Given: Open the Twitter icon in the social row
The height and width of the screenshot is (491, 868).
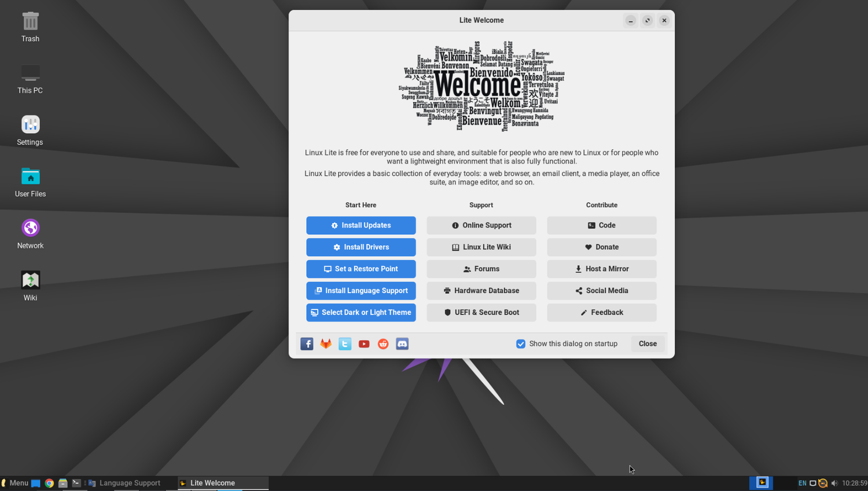Looking at the screenshot, I should pyautogui.click(x=345, y=343).
